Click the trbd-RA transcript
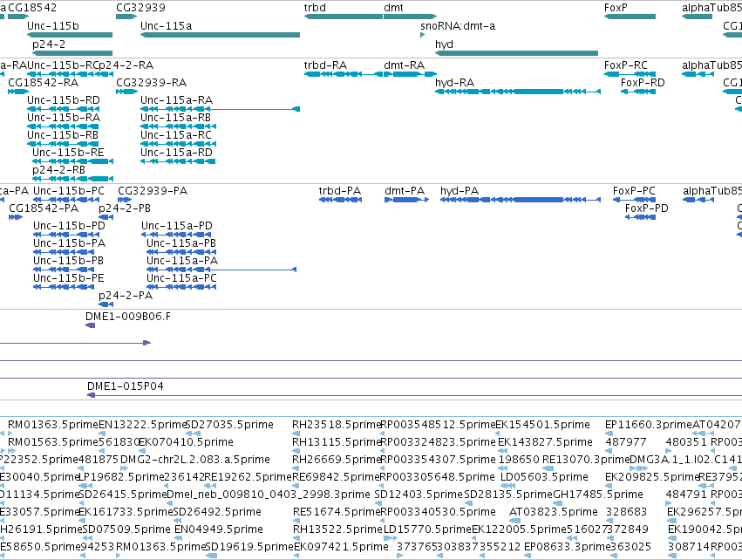The width and height of the screenshot is (742, 560). (x=343, y=74)
